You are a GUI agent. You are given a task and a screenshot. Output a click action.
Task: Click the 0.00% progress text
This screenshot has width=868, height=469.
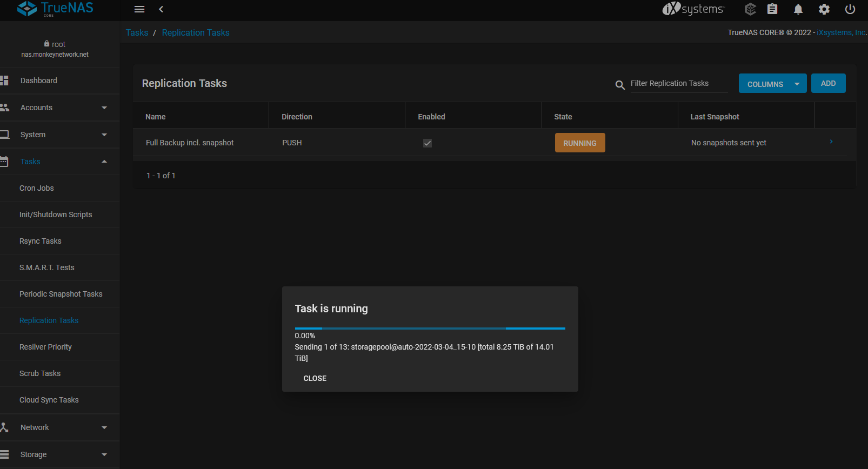[305, 336]
